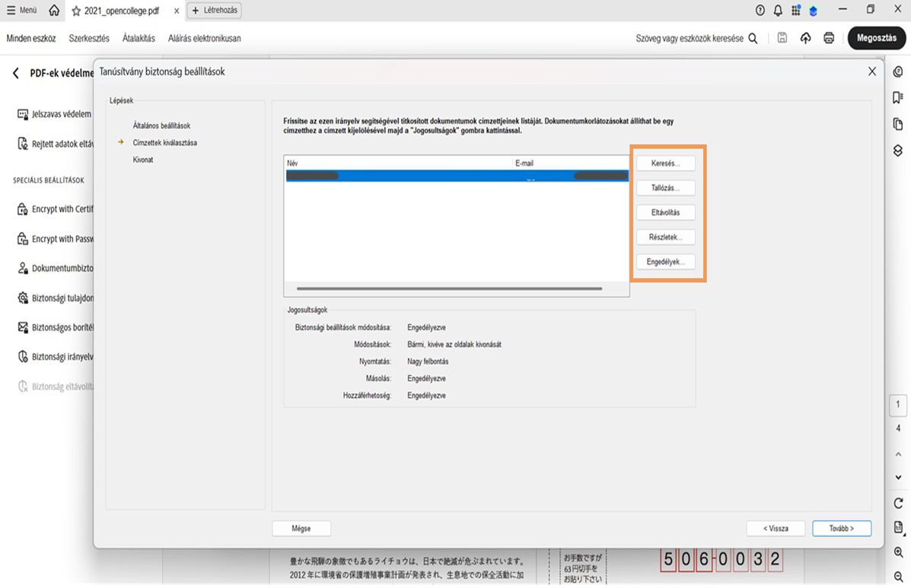Select Rejtett adatok eltávolítása tool
The image size is (911, 588).
pyautogui.click(x=55, y=143)
